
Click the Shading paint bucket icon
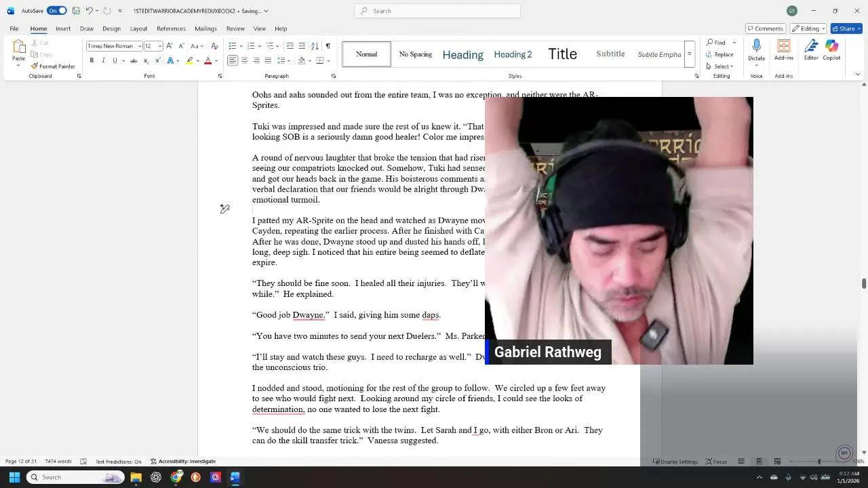click(300, 60)
